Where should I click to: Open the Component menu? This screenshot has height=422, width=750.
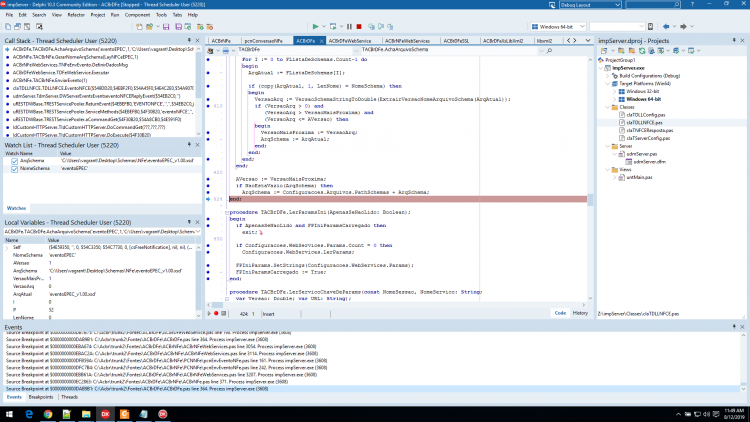tap(137, 15)
